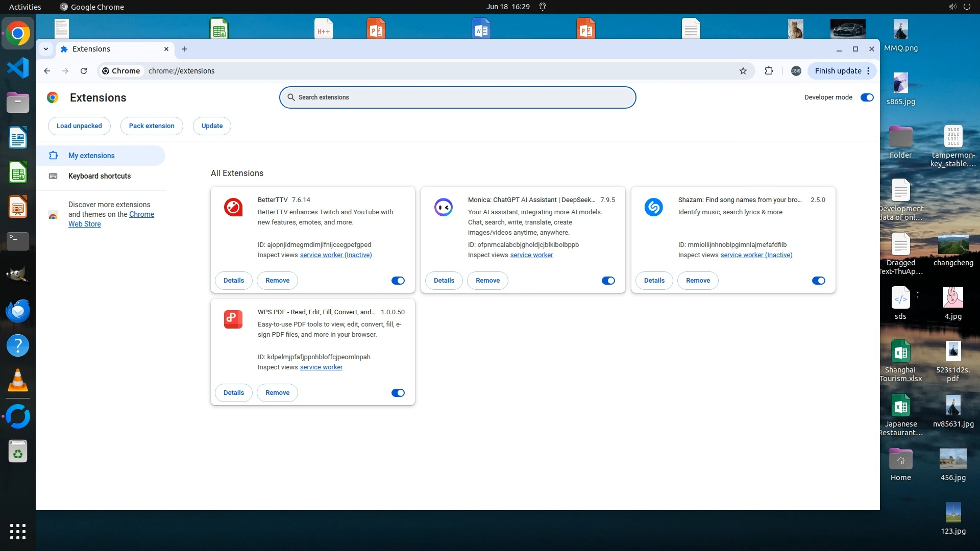Launch Visual Studio Code from dock
Viewport: 980px width, 551px height.
[x=18, y=68]
